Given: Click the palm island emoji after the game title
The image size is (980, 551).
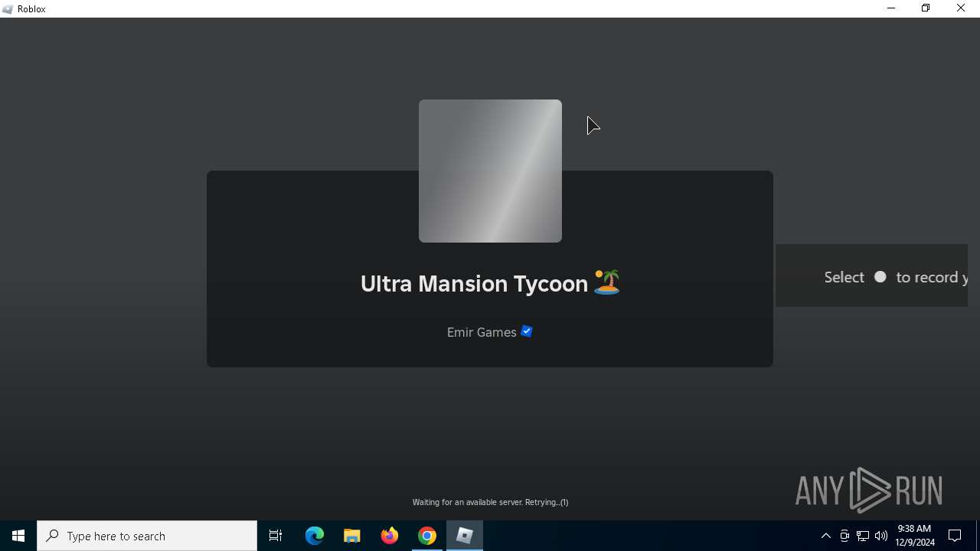Looking at the screenshot, I should [606, 282].
